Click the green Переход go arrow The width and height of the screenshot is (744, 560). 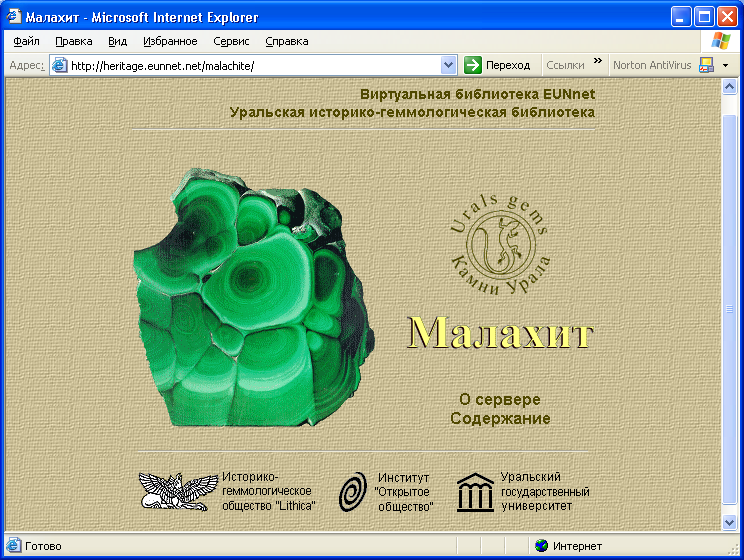pyautogui.click(x=473, y=65)
